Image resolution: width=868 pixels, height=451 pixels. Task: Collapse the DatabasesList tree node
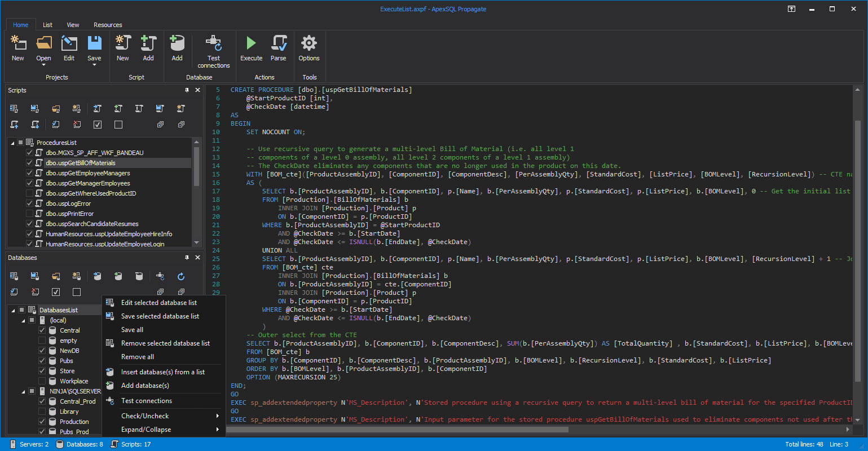pyautogui.click(x=13, y=311)
